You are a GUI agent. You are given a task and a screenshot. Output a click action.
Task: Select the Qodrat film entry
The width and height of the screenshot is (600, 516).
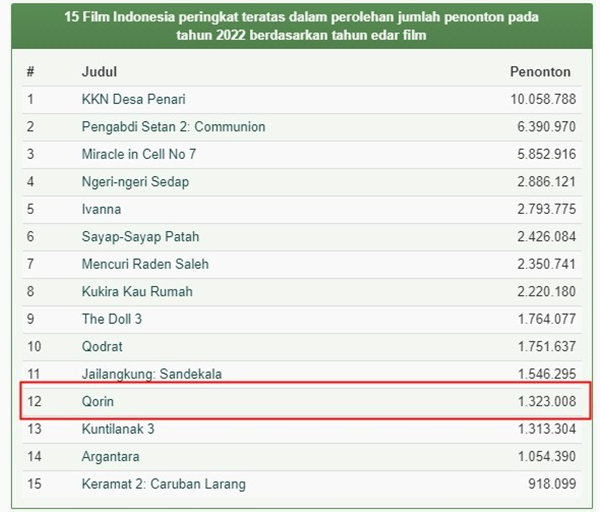pos(102,347)
